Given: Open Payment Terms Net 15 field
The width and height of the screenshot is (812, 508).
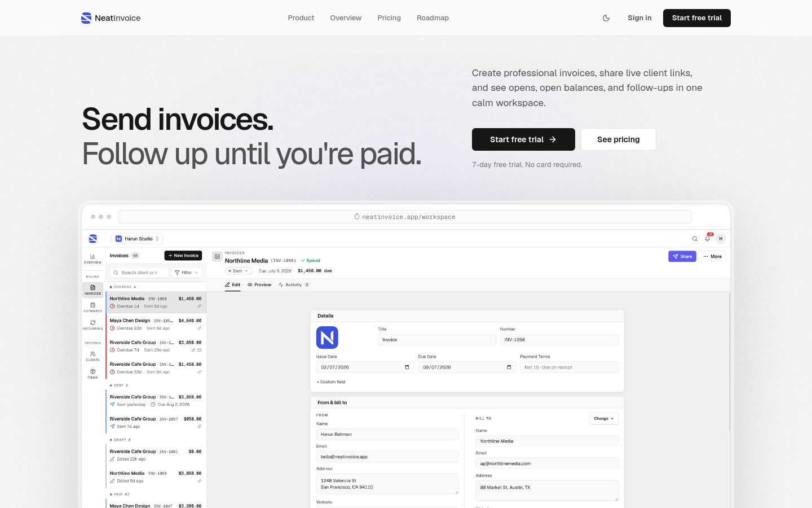Looking at the screenshot, I should (569, 367).
